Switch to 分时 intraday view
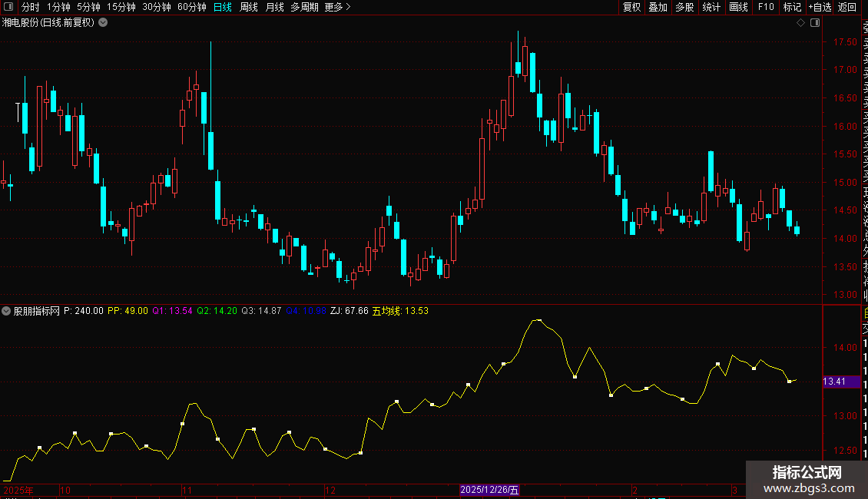Image resolution: width=868 pixels, height=499 pixels. 31,7
